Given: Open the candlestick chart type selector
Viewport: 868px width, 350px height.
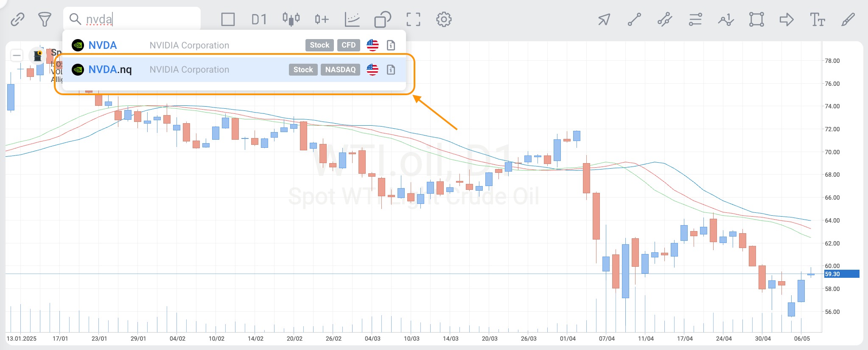Looking at the screenshot, I should pyautogui.click(x=291, y=19).
